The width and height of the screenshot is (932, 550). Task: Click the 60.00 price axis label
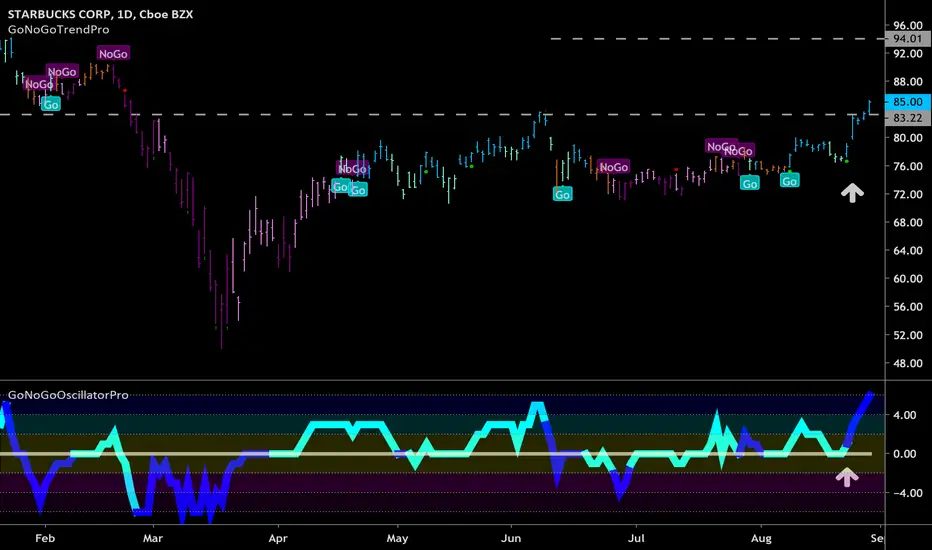[x=908, y=278]
